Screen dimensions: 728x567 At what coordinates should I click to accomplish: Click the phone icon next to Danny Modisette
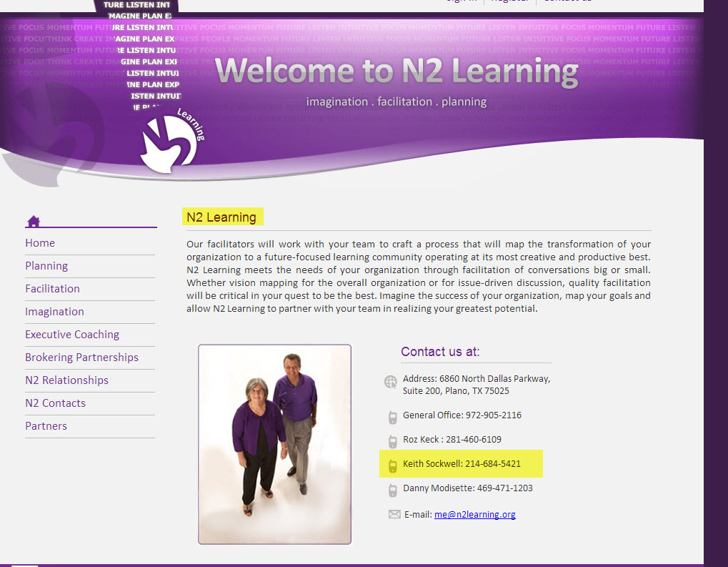pos(393,490)
